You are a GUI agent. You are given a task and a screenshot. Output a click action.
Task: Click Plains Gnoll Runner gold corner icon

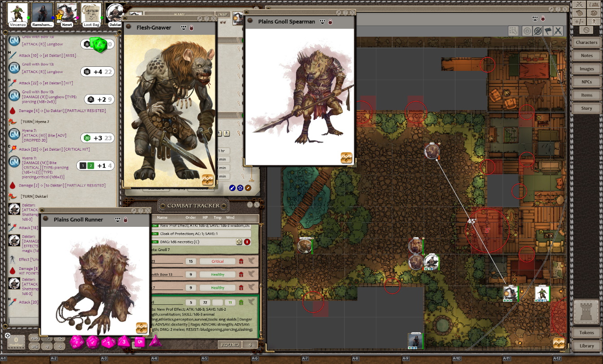point(142,328)
